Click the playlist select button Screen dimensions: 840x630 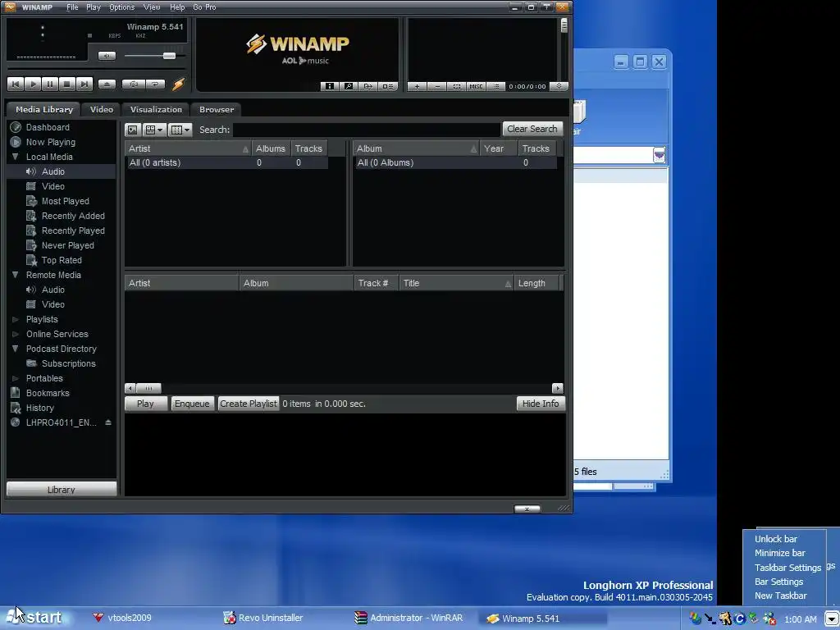456,86
